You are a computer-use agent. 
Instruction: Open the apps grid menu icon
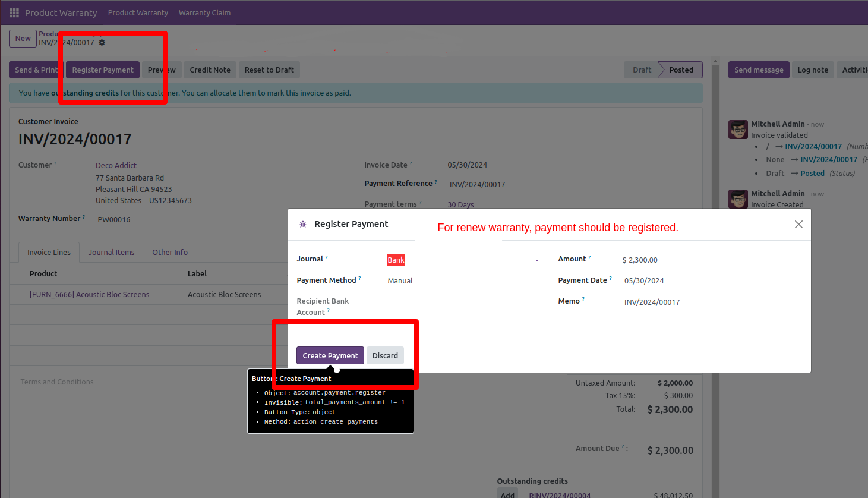[14, 12]
